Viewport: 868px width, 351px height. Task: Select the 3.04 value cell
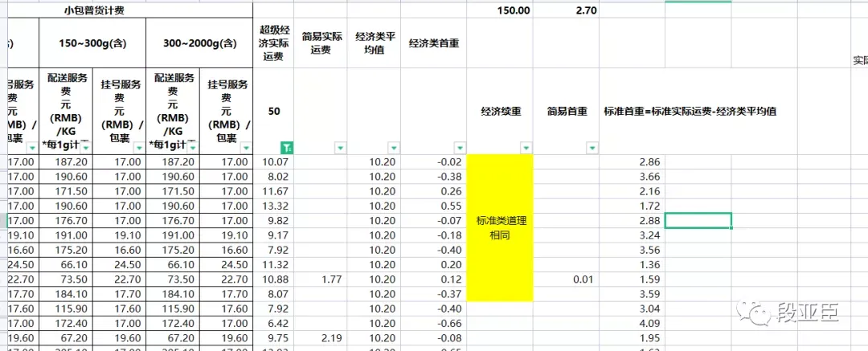(x=633, y=308)
